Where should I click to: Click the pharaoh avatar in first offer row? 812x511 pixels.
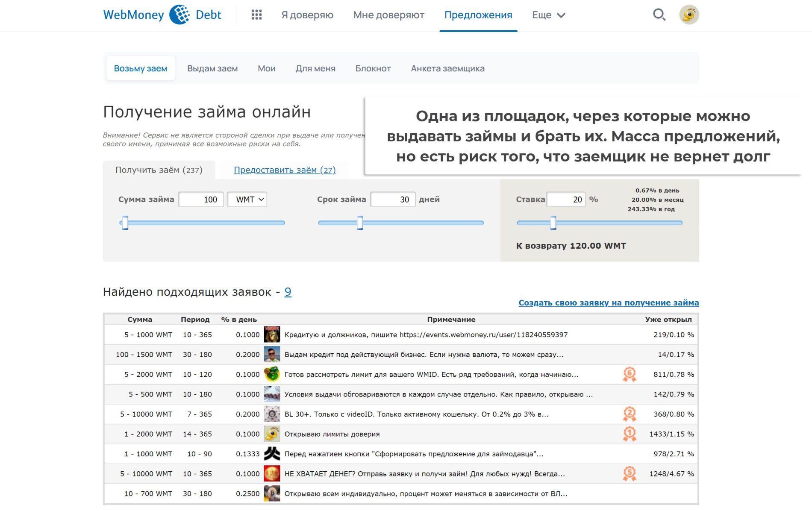pos(272,335)
